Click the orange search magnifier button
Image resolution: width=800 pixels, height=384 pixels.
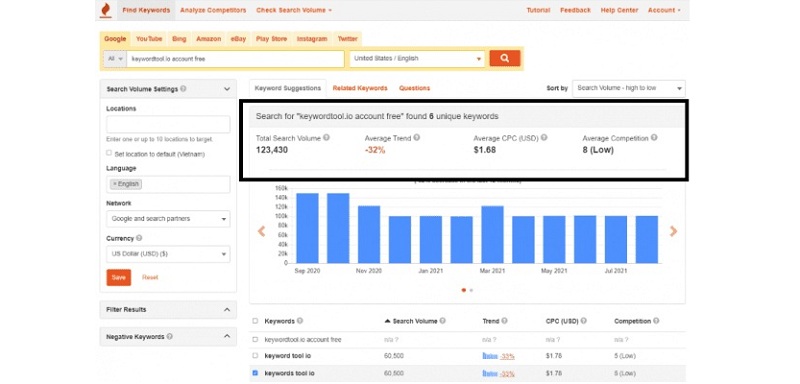(x=505, y=58)
